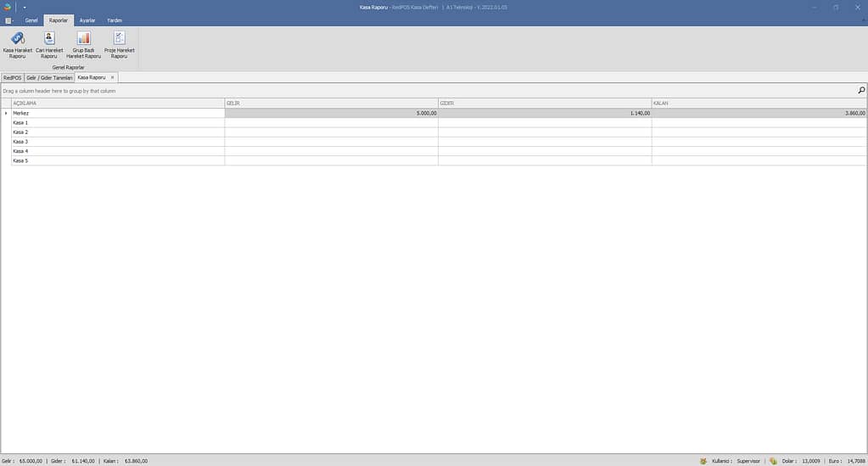Viewport: 868px width, 466px height.
Task: Click the Genel Raporlar group label
Action: (68, 67)
